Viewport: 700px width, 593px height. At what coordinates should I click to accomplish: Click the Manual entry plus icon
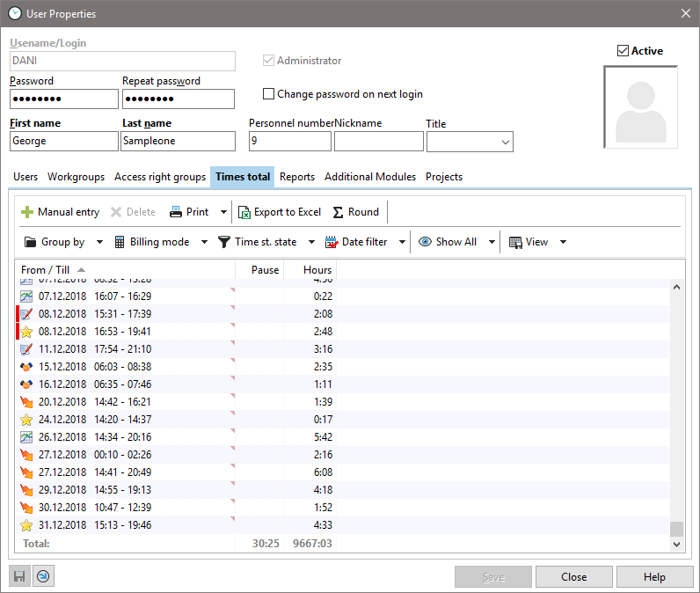click(x=27, y=212)
